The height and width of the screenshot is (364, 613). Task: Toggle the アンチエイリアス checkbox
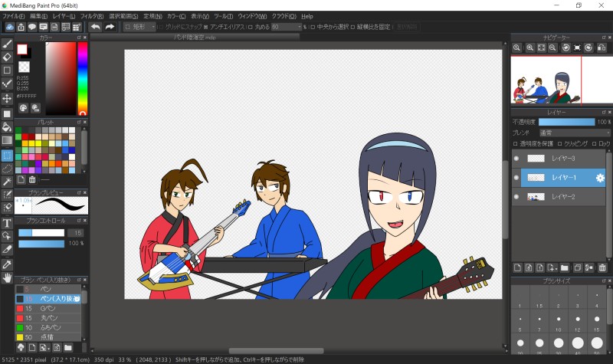tap(205, 27)
